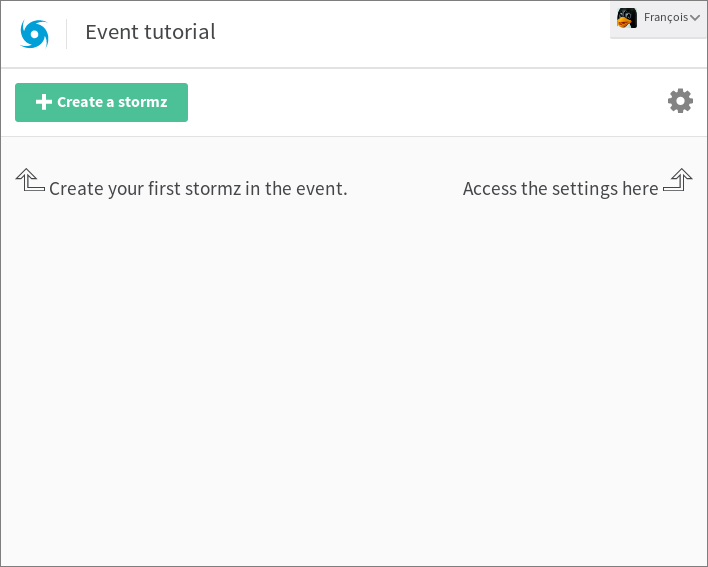Click the plus icon on Create button
Screen dimensions: 708x567
pyautogui.click(x=44, y=102)
